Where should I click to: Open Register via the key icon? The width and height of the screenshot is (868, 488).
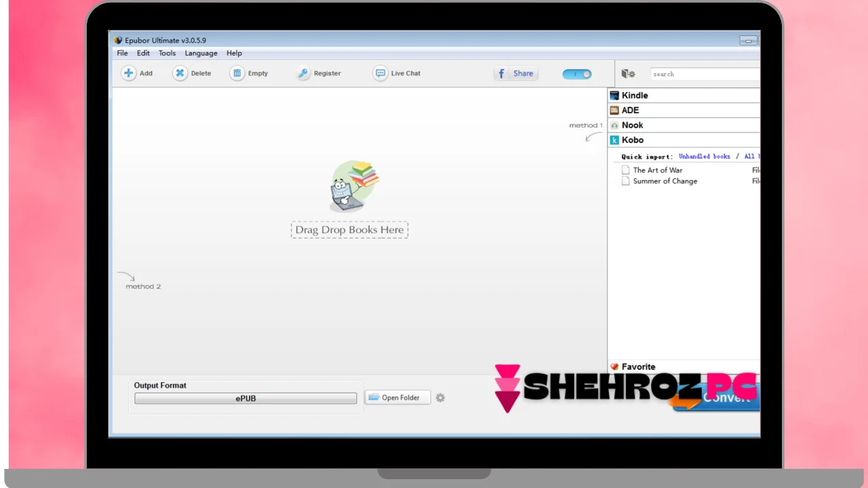click(x=303, y=73)
